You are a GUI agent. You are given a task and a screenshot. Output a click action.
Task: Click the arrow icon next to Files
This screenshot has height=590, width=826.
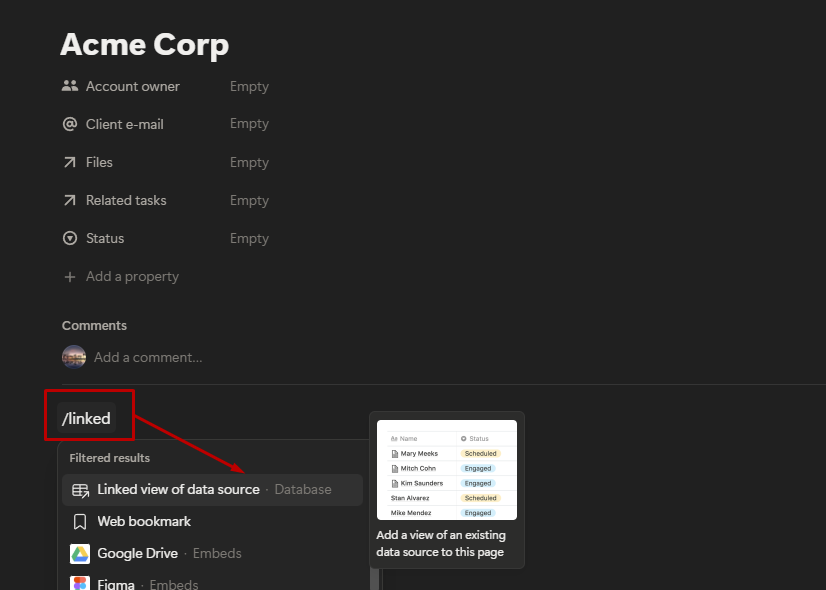[69, 162]
